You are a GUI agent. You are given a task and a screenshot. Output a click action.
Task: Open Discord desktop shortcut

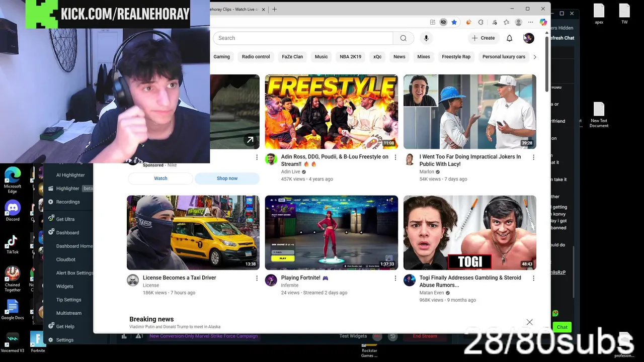pyautogui.click(x=13, y=211)
